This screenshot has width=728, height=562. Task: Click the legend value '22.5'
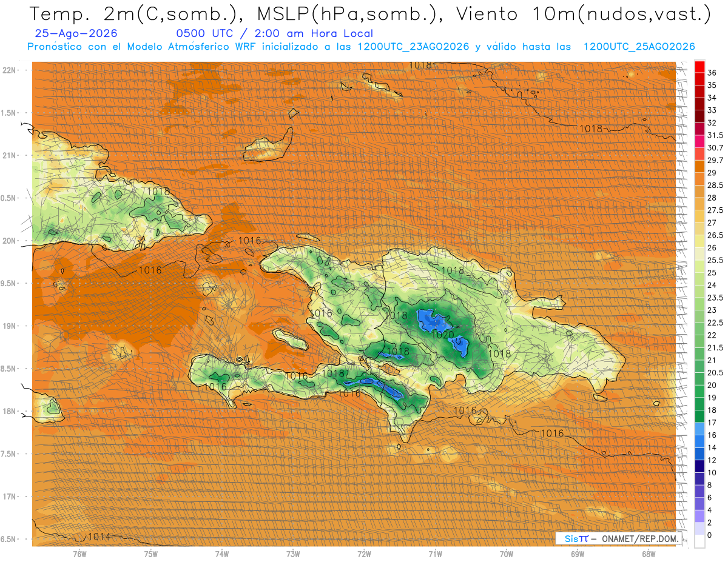coord(715,323)
